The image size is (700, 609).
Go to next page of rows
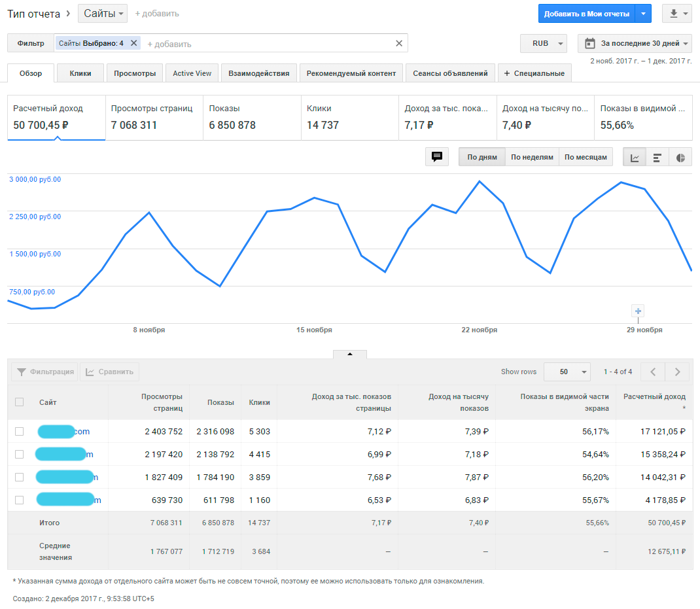(x=677, y=372)
